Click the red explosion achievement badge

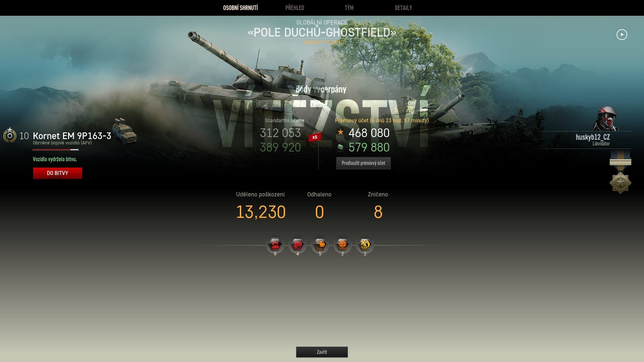(275, 245)
